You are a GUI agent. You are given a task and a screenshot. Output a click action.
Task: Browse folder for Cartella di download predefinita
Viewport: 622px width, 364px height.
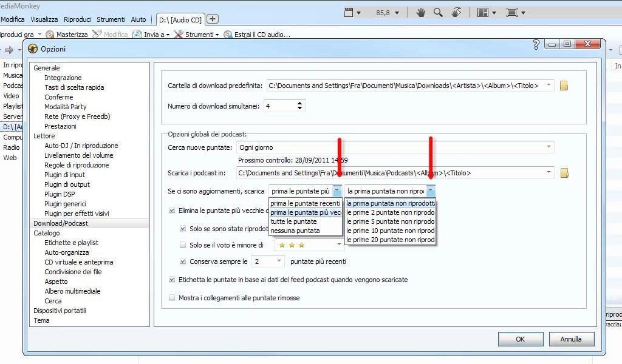(x=564, y=86)
